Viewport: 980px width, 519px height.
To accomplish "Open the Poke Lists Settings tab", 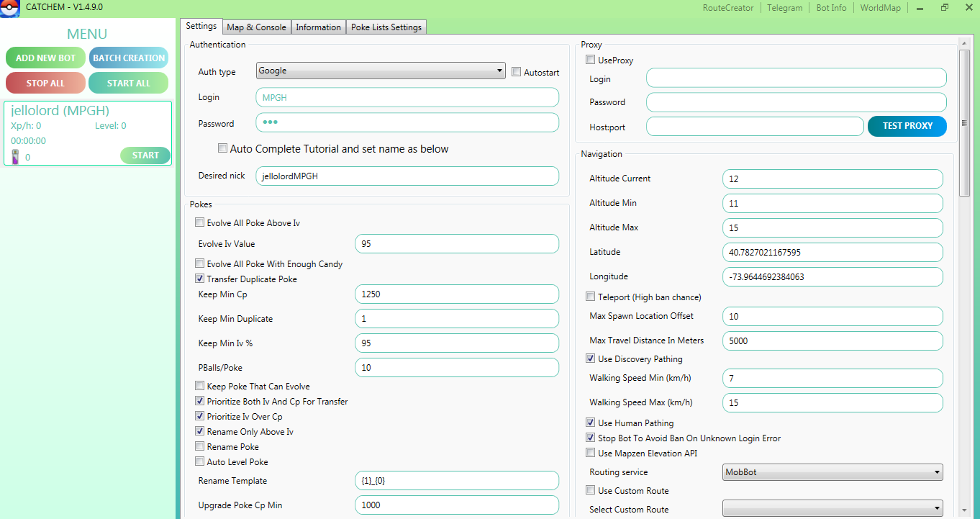I will point(386,27).
